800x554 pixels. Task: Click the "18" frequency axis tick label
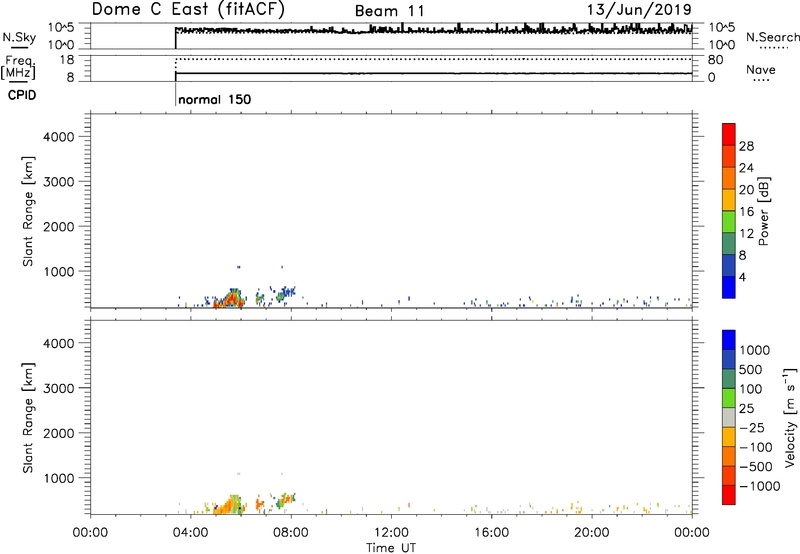(x=67, y=60)
